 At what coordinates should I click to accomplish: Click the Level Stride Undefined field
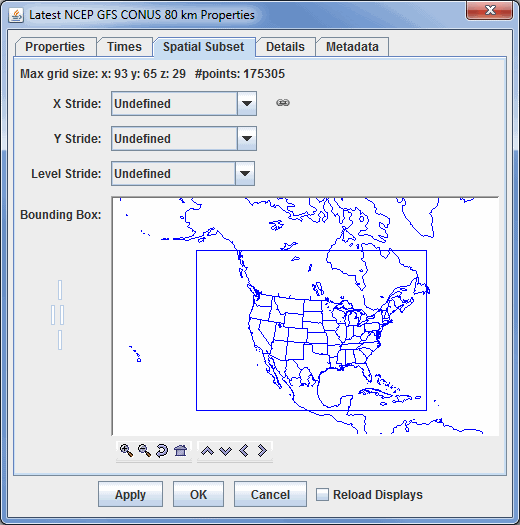[173, 173]
